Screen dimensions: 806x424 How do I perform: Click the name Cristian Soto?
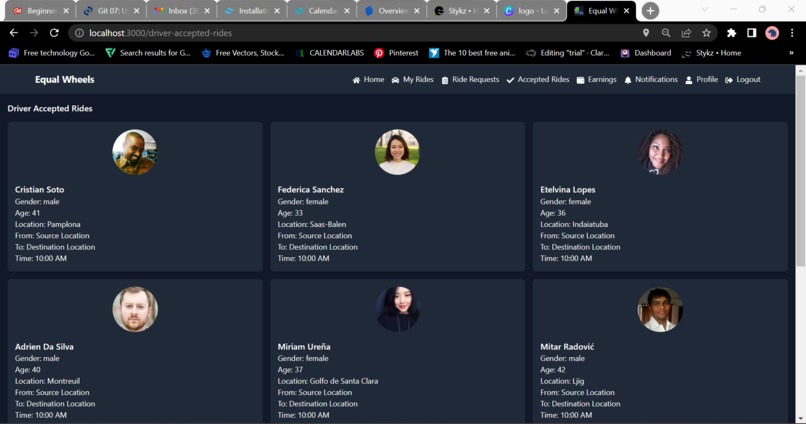pyautogui.click(x=40, y=190)
